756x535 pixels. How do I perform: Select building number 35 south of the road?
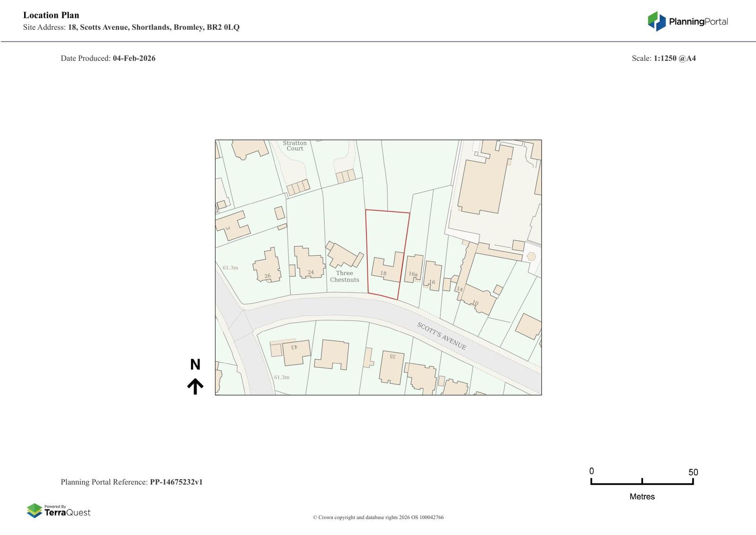[392, 367]
